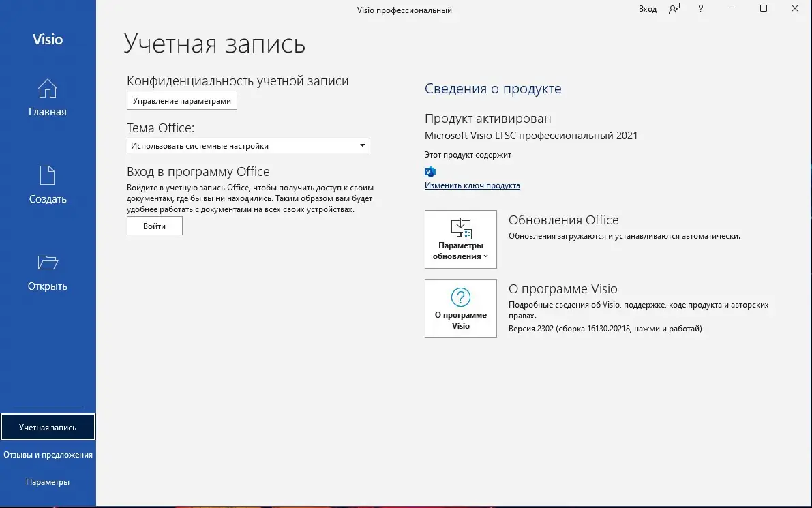Image resolution: width=812 pixels, height=508 pixels.
Task: Click the Visio product icon under 'Этот продукт содержит'
Action: (x=430, y=172)
